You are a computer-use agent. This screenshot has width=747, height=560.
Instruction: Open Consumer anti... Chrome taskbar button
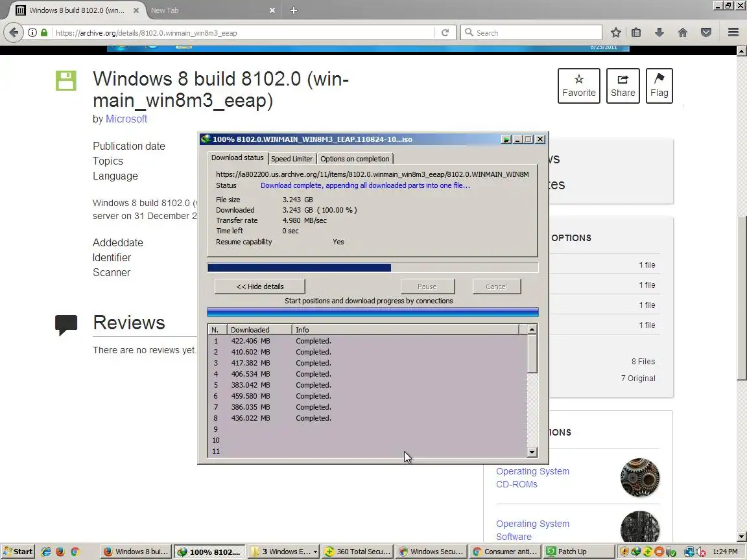click(x=504, y=552)
